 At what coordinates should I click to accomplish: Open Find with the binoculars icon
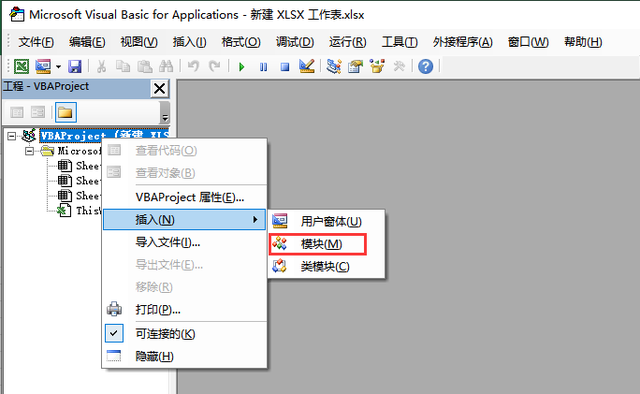[166, 66]
